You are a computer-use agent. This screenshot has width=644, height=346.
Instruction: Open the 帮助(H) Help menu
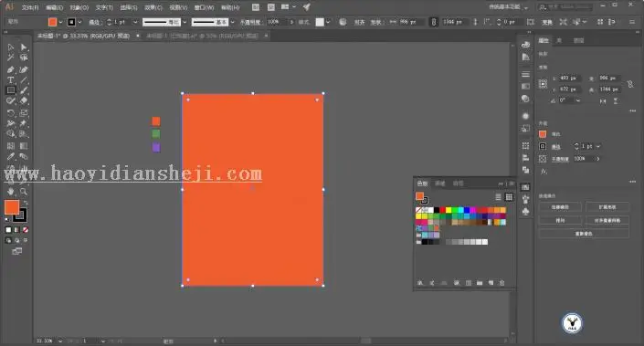click(x=230, y=7)
